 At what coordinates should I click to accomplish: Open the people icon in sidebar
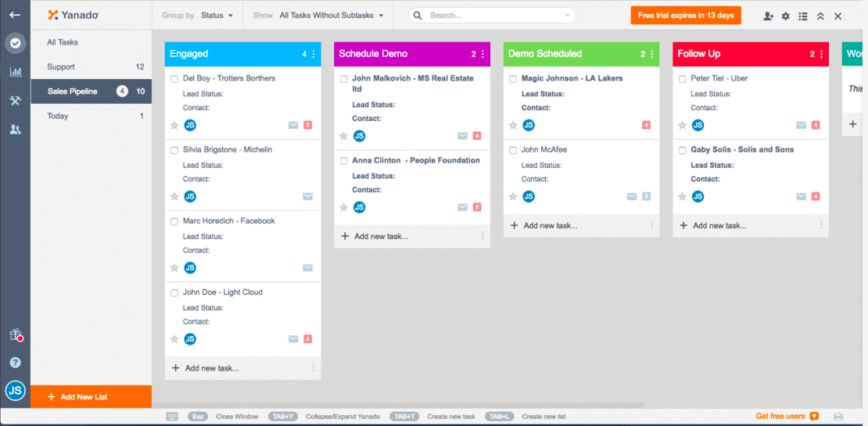click(x=16, y=130)
